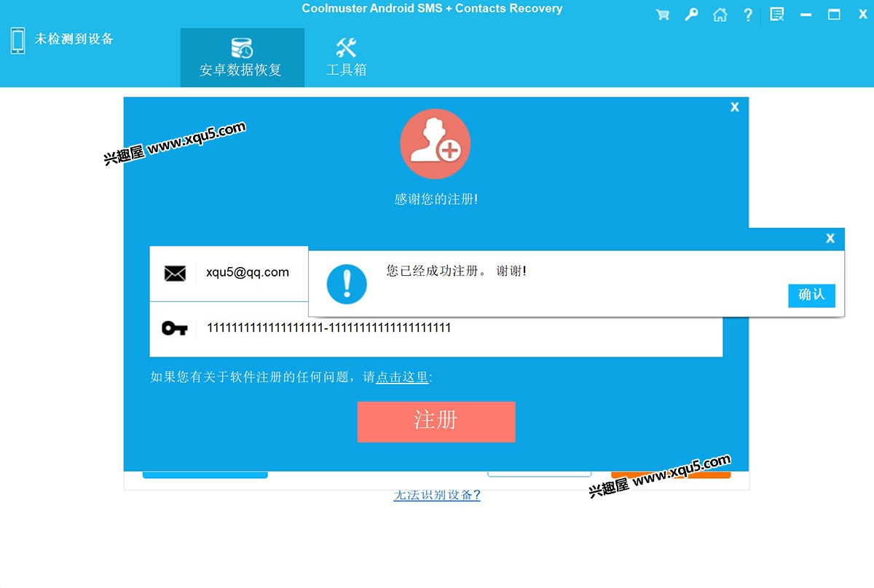
Task: Open the feedback notes icon in title bar
Action: tap(777, 15)
